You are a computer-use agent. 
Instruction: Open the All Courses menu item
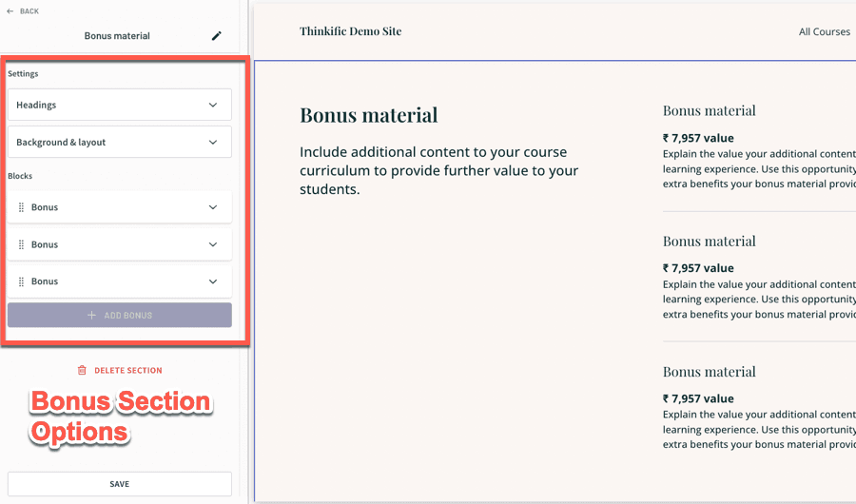824,31
